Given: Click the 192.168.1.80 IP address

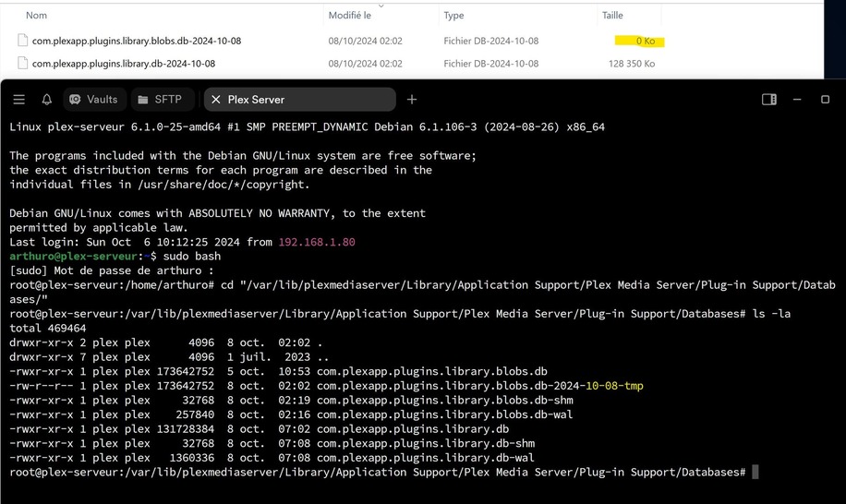Looking at the screenshot, I should point(317,242).
